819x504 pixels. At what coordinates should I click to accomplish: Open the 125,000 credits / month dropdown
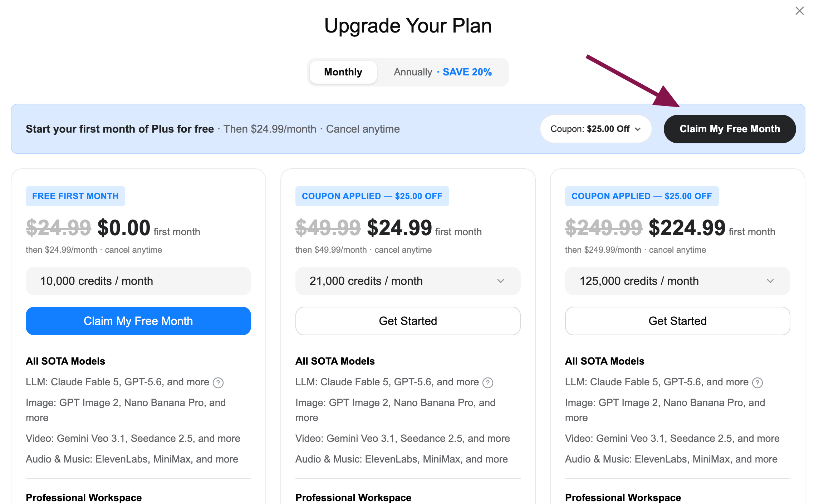click(x=677, y=281)
